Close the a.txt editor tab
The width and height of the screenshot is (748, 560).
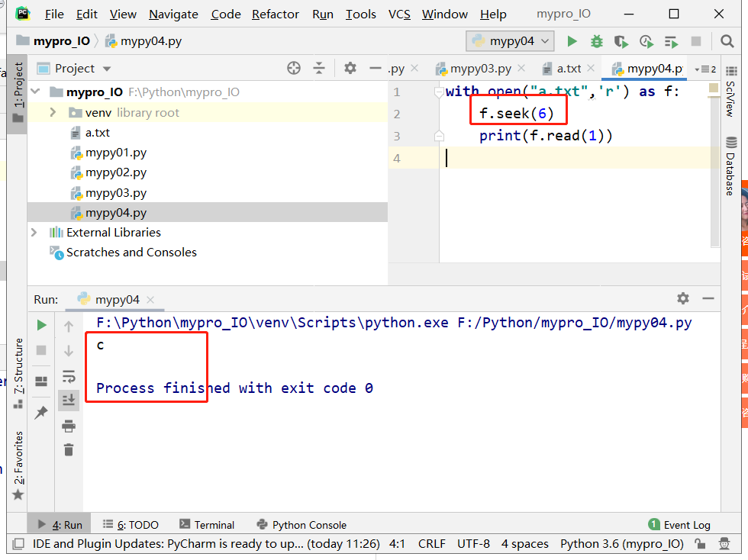pyautogui.click(x=591, y=68)
